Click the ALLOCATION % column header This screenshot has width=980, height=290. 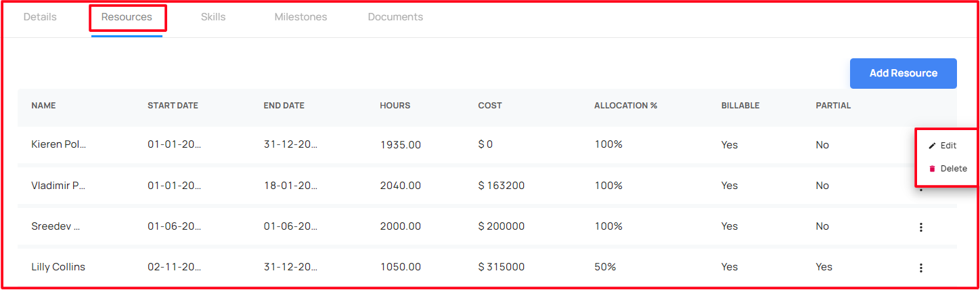tap(626, 106)
